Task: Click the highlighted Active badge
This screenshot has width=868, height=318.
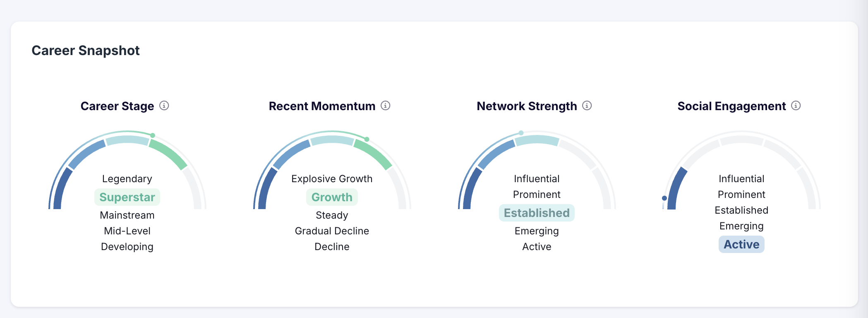Action: 741,244
